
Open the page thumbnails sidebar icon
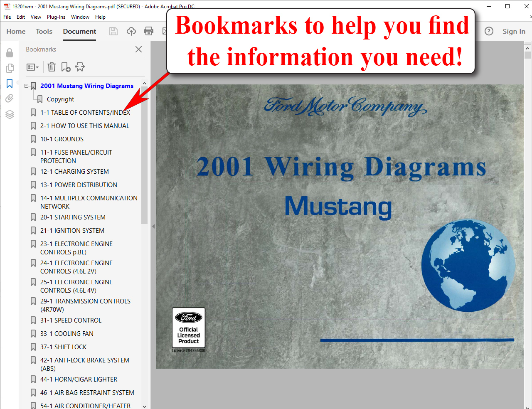(x=10, y=68)
